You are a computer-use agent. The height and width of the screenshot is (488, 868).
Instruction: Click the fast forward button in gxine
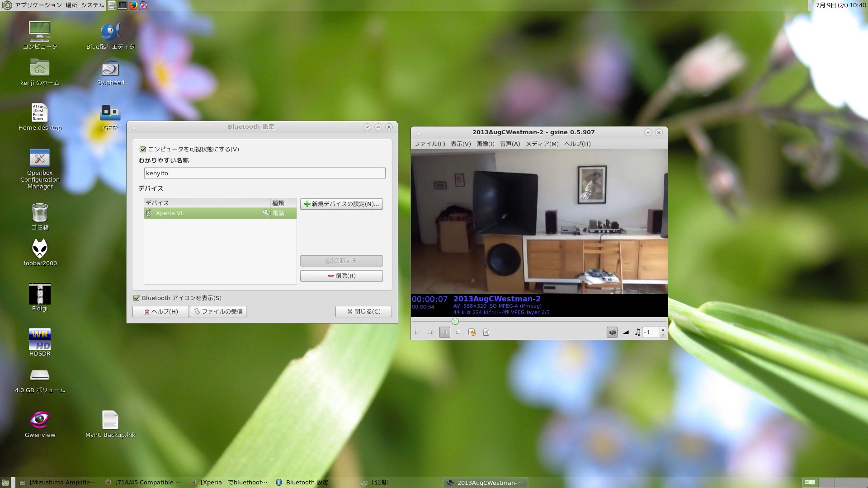431,333
